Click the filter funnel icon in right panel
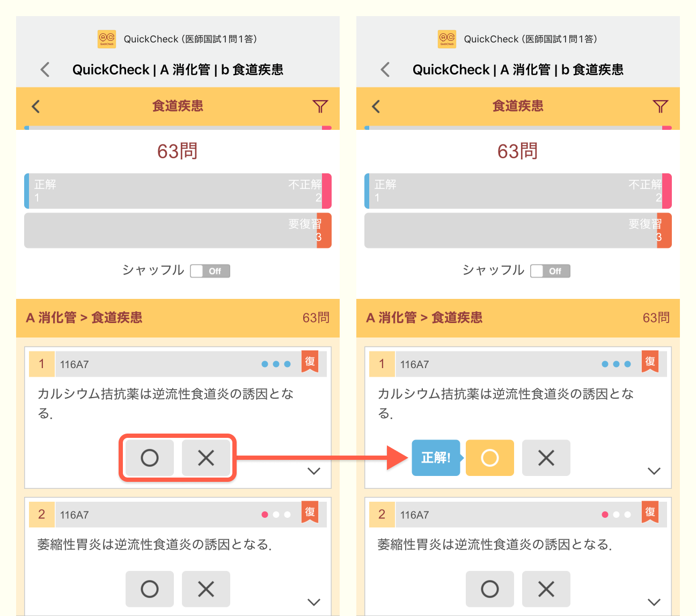This screenshot has height=616, width=696. [660, 106]
